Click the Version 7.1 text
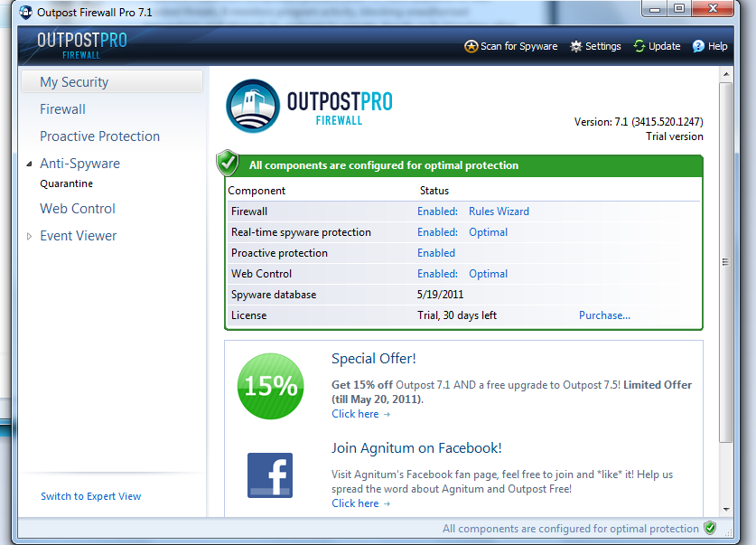Image resolution: width=756 pixels, height=545 pixels. click(639, 121)
